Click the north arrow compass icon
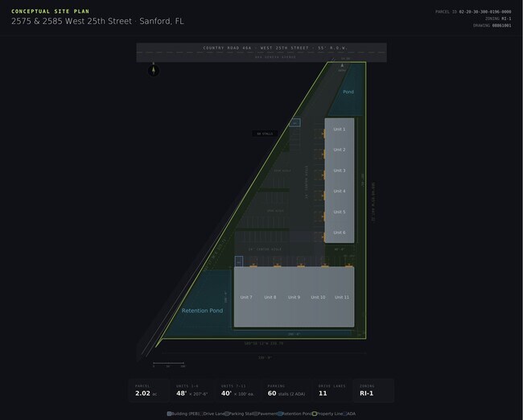This screenshot has height=420, width=523. (153, 71)
